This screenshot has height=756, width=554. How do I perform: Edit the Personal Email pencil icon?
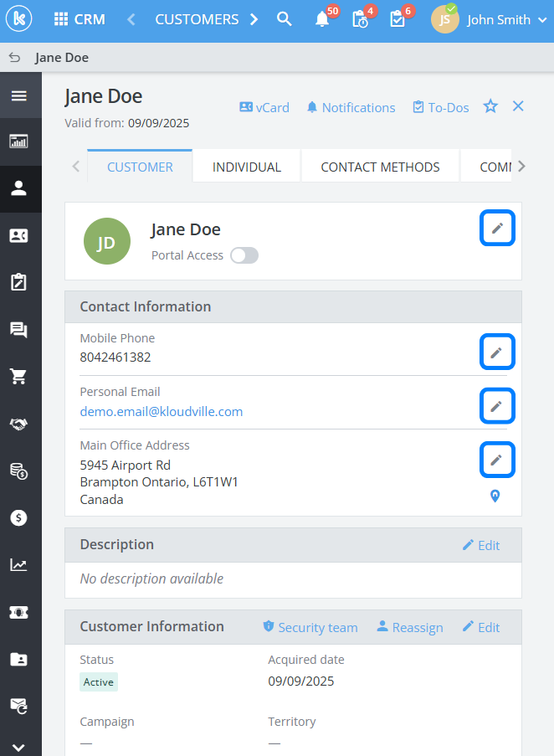coord(497,406)
